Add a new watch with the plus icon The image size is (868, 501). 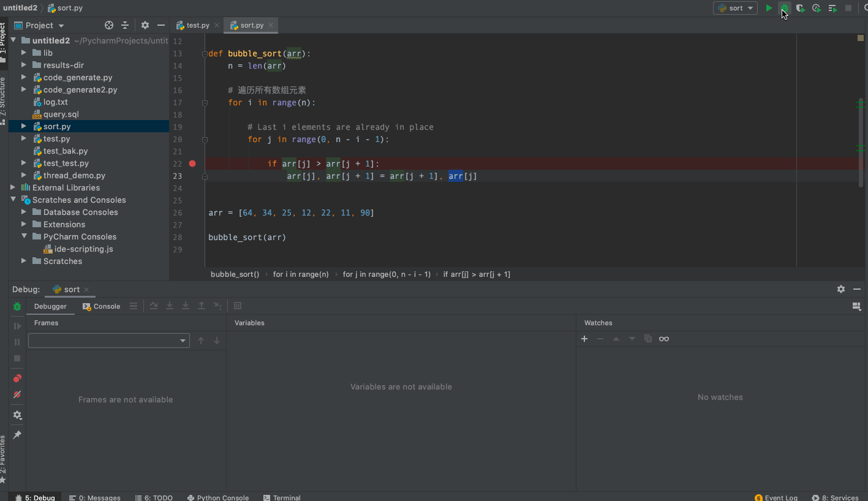tap(584, 339)
